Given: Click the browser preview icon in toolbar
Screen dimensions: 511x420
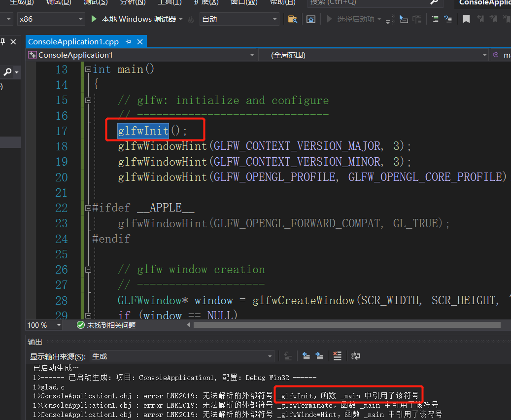Looking at the screenshot, I should (311, 19).
